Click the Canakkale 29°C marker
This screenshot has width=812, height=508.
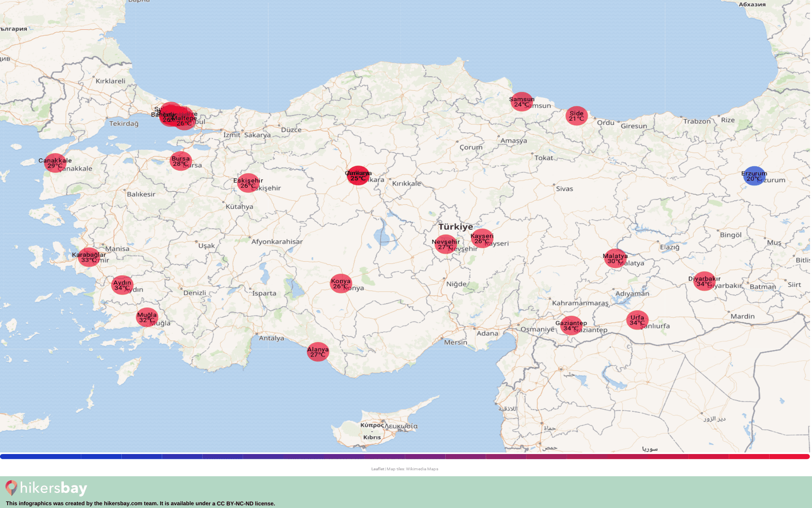coord(55,163)
